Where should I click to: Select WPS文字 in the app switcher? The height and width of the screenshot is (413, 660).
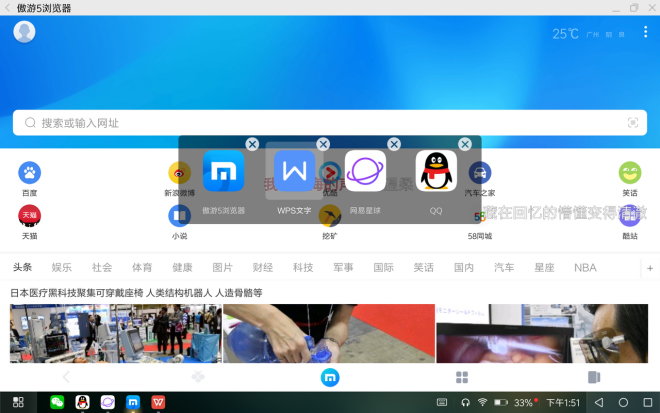click(x=294, y=172)
